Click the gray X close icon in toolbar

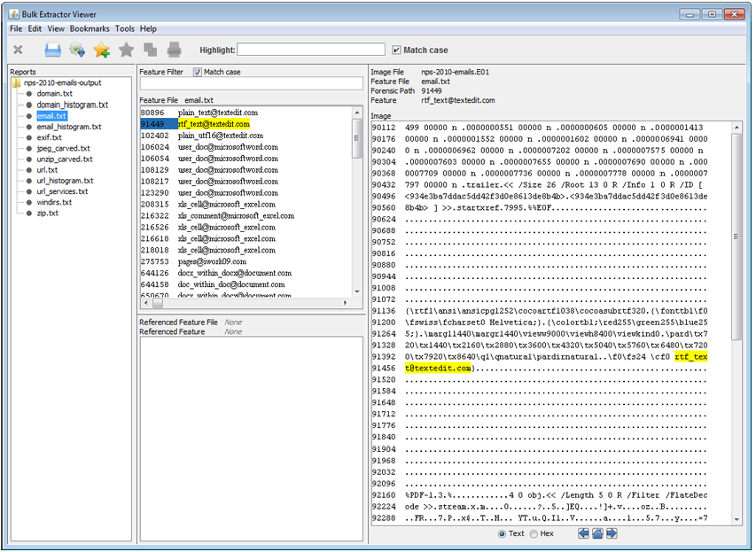[18, 51]
